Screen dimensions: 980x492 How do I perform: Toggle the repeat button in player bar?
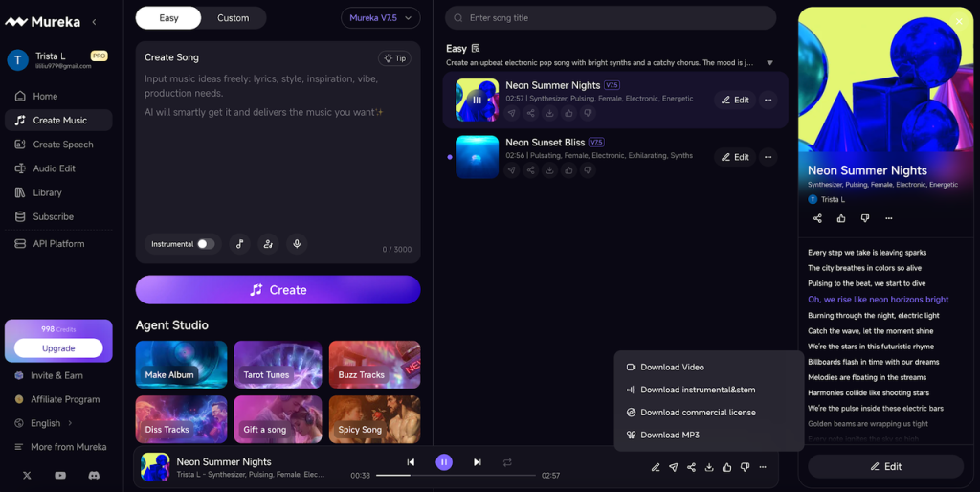507,462
